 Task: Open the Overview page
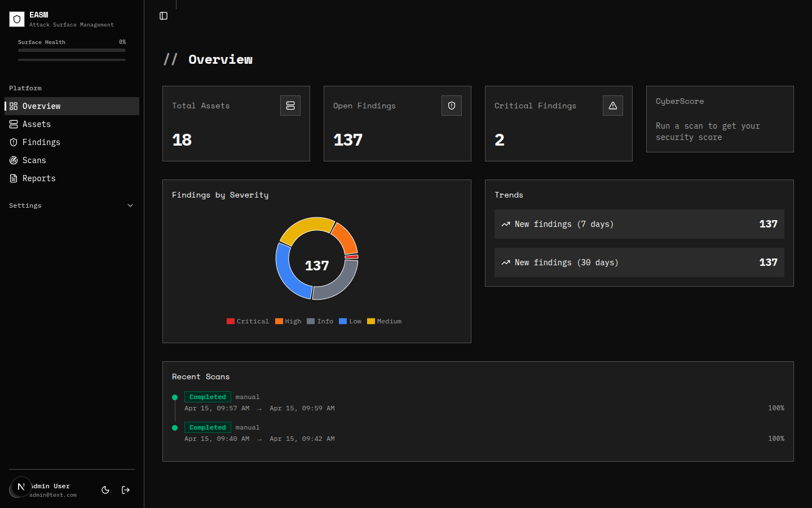coord(72,106)
